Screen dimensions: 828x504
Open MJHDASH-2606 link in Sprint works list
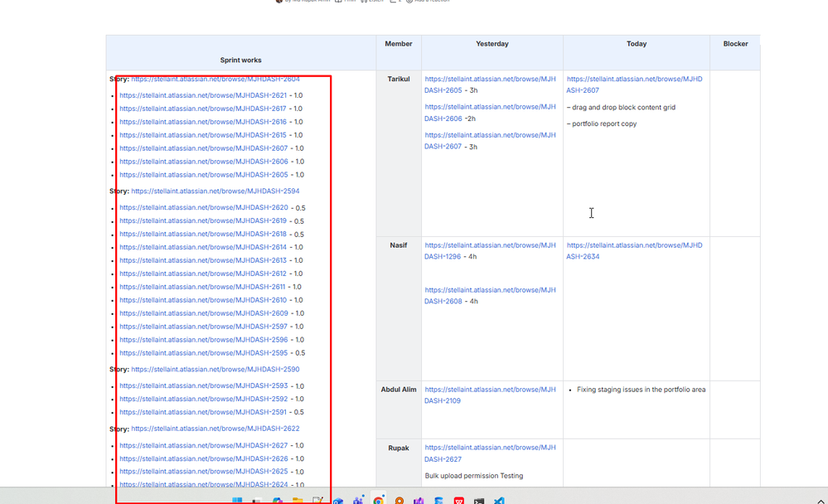tap(204, 161)
